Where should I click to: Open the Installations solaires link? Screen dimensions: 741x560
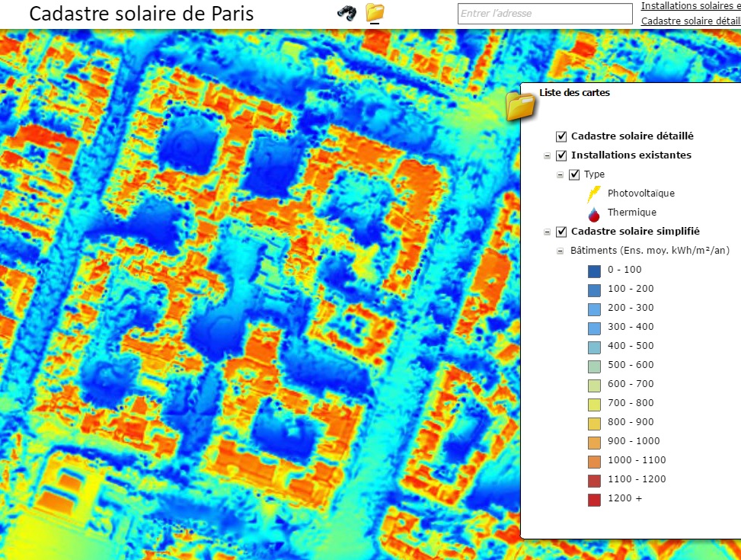tap(690, 6)
